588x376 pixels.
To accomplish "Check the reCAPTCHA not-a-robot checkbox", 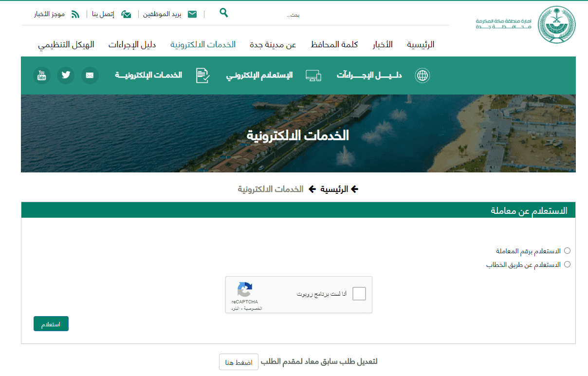I will point(359,294).
